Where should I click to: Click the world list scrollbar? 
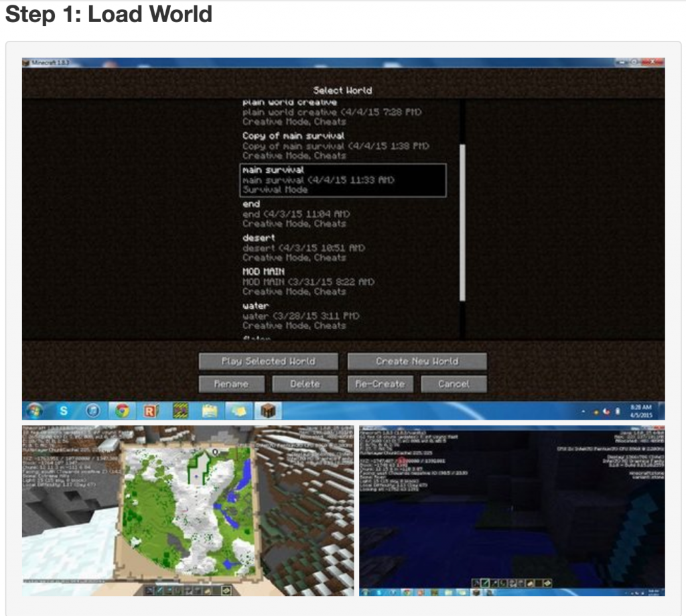click(x=462, y=223)
